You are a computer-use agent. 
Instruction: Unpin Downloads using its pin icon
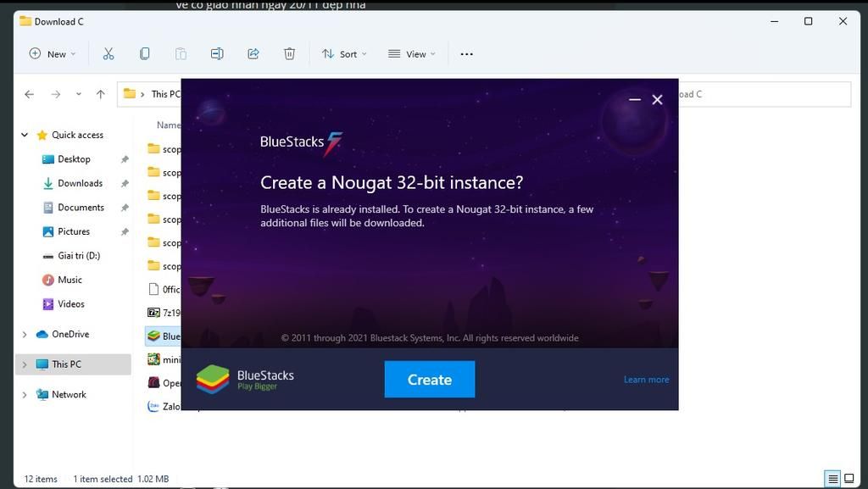[x=125, y=183]
